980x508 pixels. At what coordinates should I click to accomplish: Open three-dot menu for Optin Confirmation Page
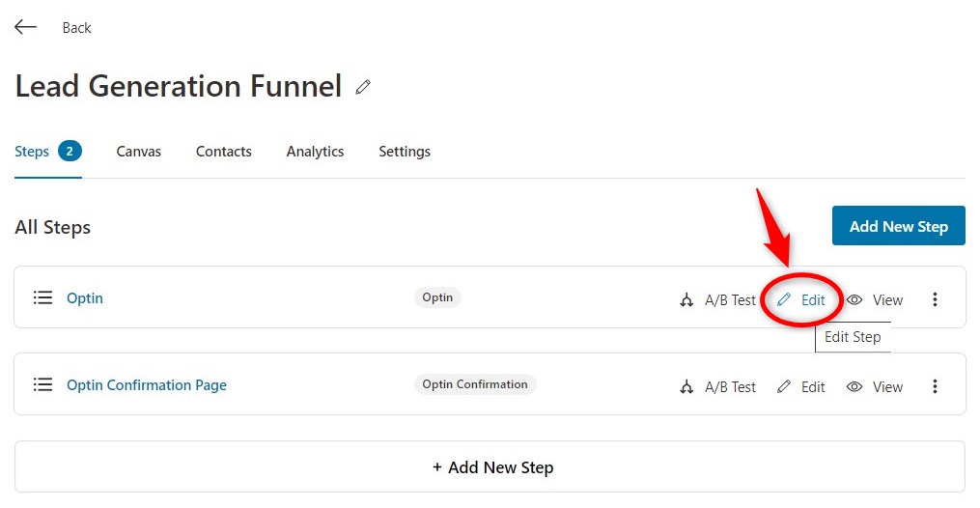[935, 386]
